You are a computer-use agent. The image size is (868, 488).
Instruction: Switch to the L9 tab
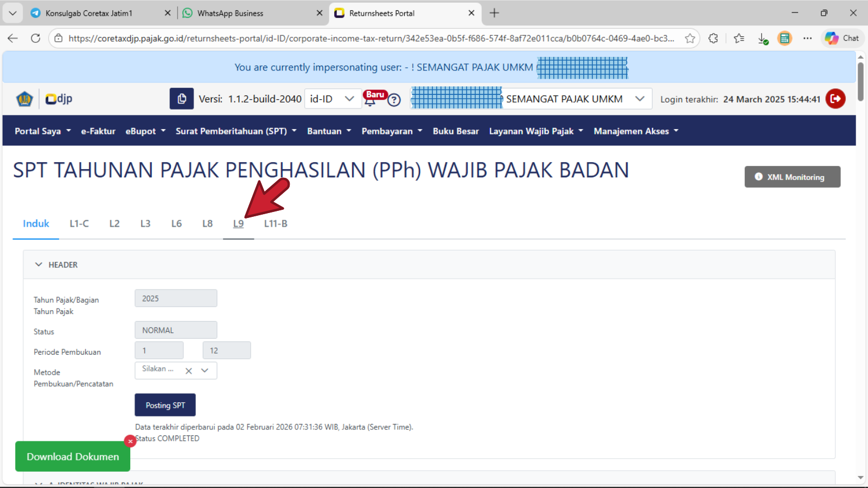pos(238,223)
